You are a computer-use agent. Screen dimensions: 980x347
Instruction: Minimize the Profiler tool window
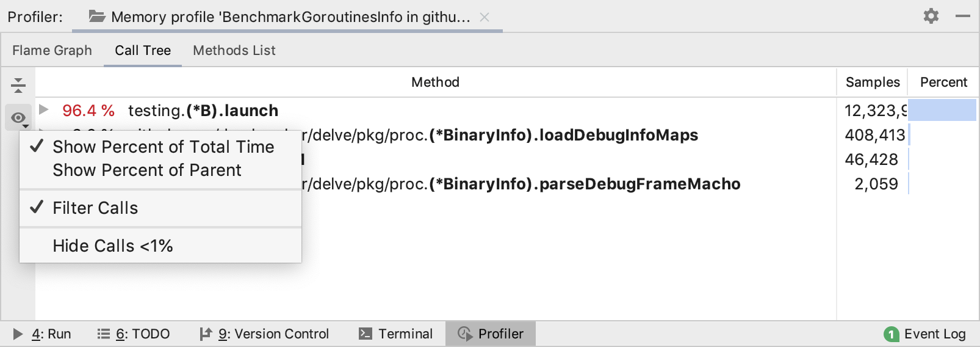tap(963, 16)
